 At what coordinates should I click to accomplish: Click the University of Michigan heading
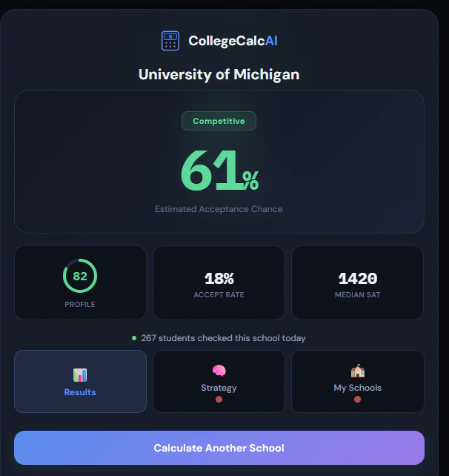coord(219,74)
